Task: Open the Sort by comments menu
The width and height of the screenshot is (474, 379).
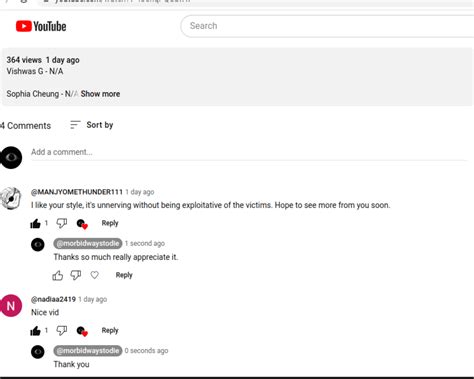Action: tap(92, 125)
